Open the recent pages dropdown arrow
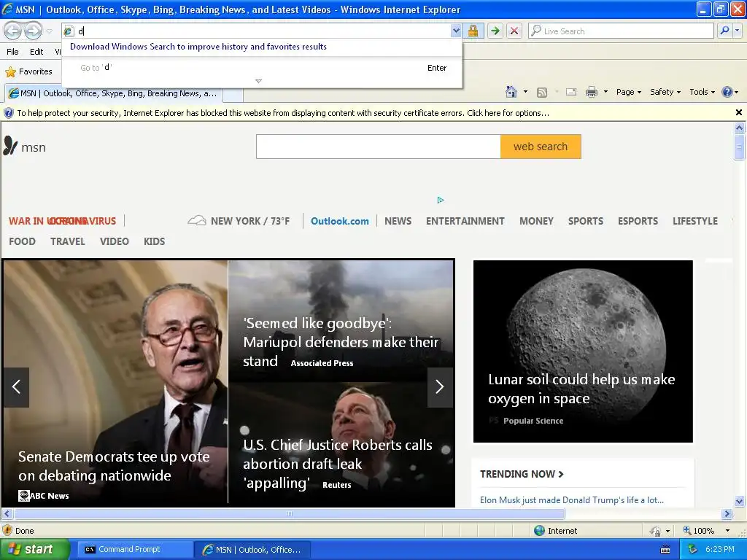Screen dimensions: 747x560 [x=49, y=31]
